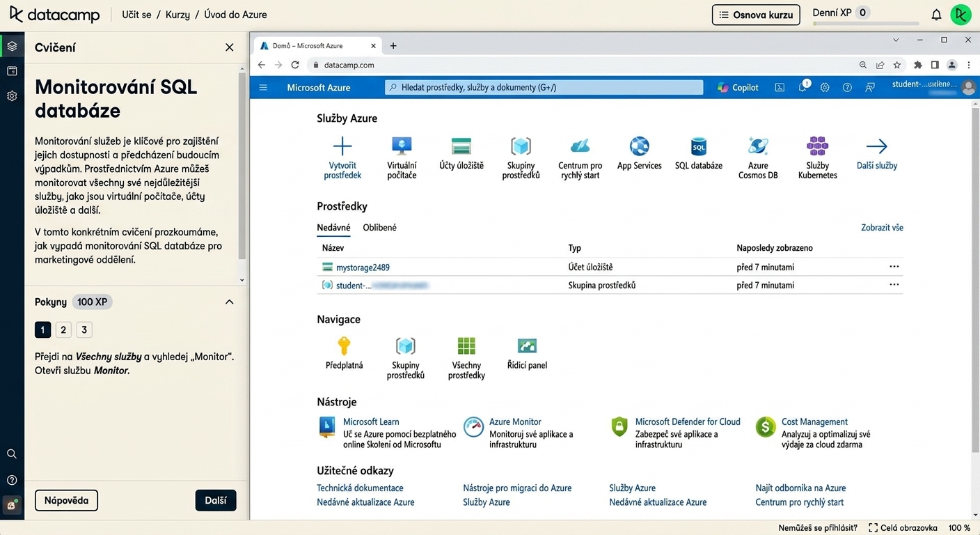Open Azure feedback icon
This screenshot has height=535, width=980.
[x=870, y=88]
